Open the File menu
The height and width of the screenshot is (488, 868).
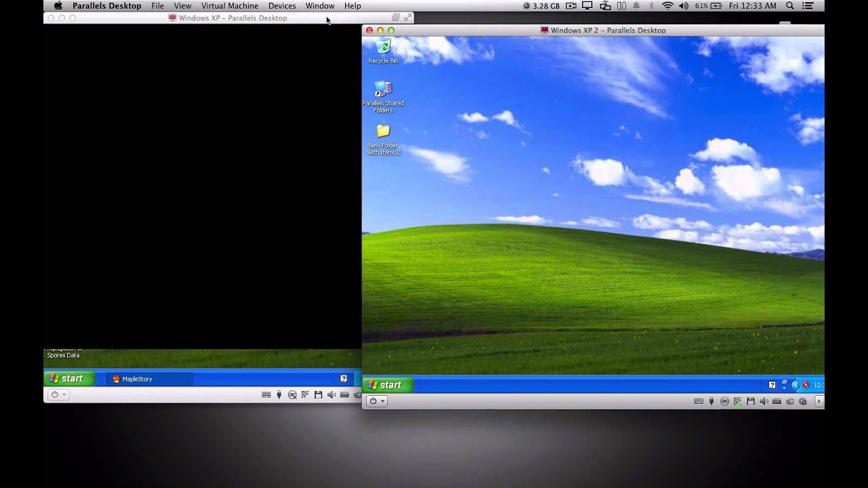tap(157, 5)
